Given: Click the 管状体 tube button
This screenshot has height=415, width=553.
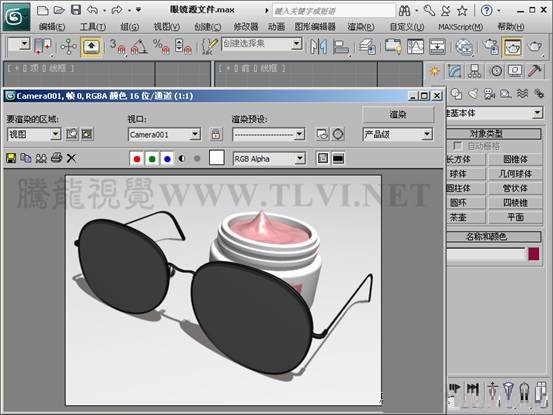Looking at the screenshot, I should point(515,188).
